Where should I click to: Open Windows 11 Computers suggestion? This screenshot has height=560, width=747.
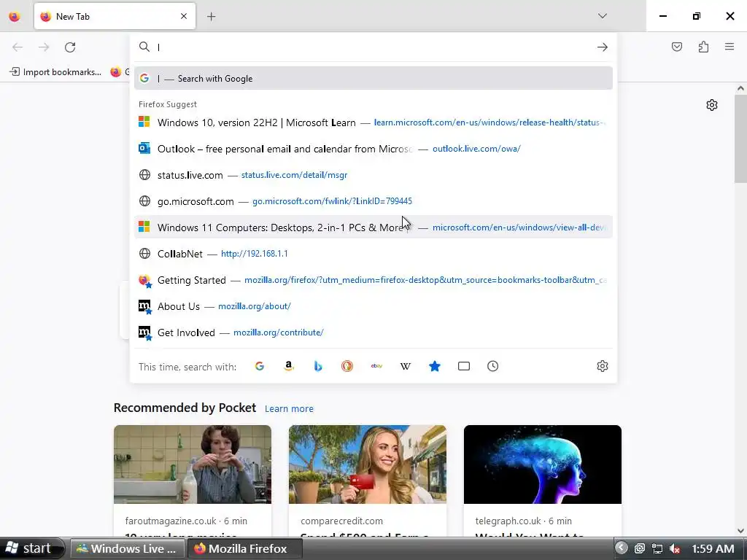373,227
